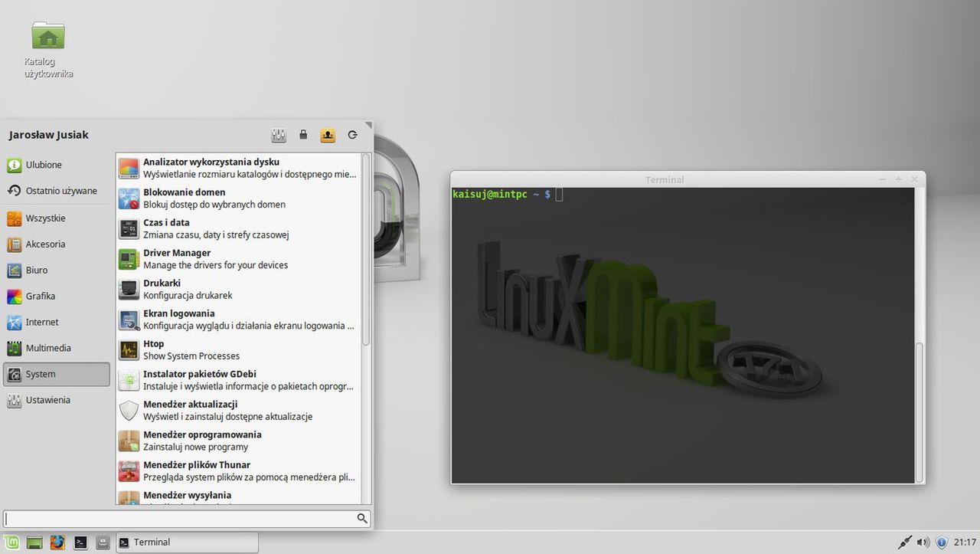Open All Settings icon in menu header
The height and width of the screenshot is (554, 980).
coord(279,135)
